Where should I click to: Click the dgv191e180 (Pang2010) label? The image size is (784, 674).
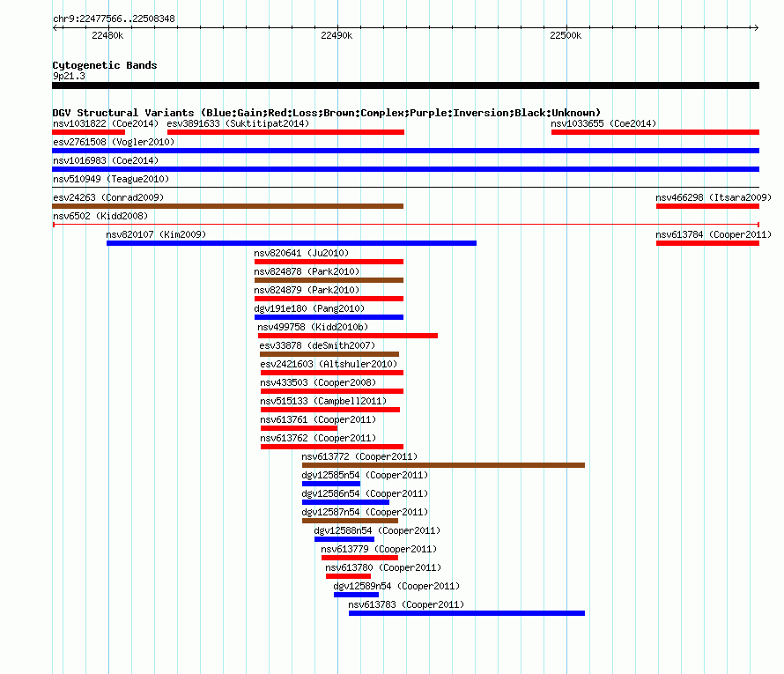click(309, 308)
